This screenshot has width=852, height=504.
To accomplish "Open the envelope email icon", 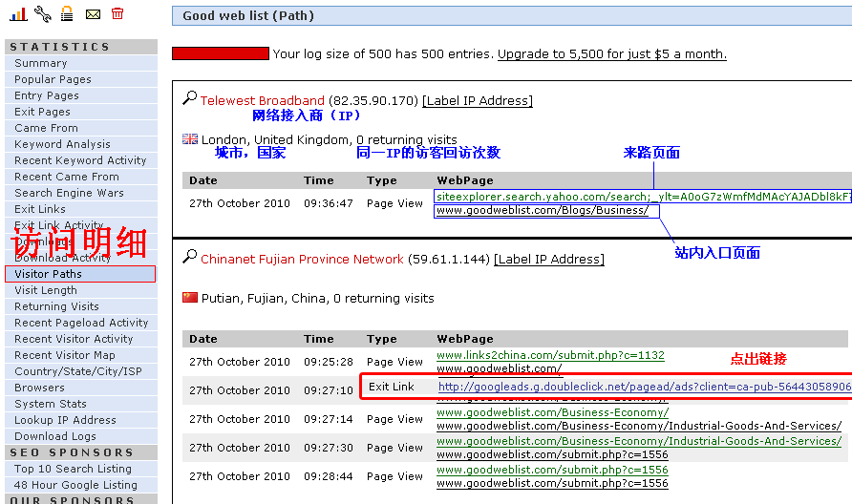I will tap(93, 13).
